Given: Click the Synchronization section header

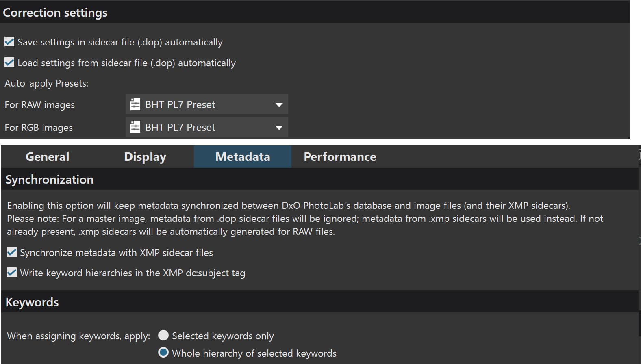Looking at the screenshot, I should (49, 180).
